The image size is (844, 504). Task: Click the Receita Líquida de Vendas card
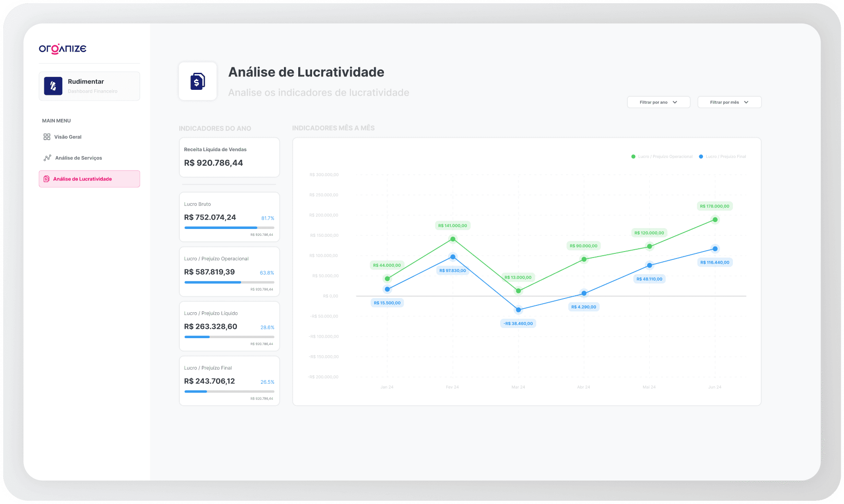tap(229, 157)
